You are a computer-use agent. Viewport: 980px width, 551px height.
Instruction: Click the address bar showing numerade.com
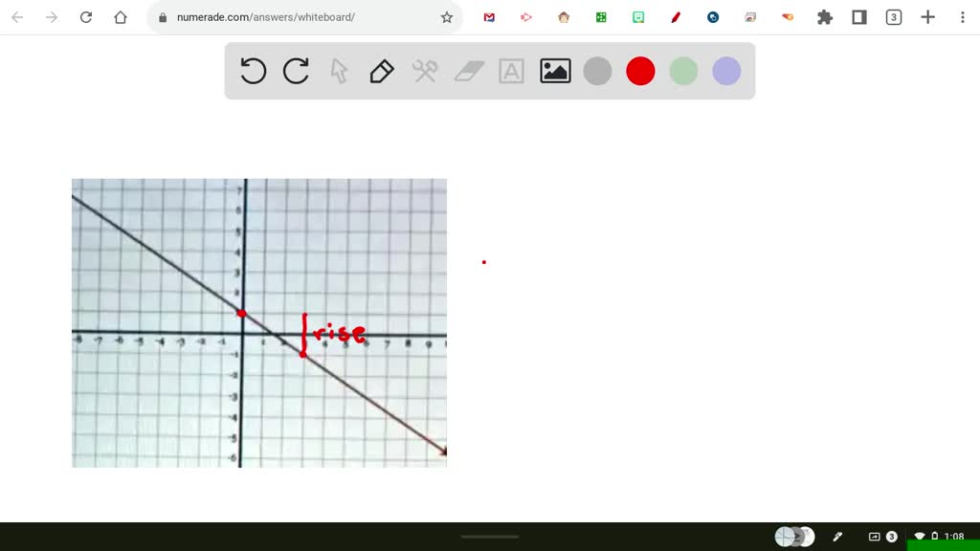click(x=268, y=16)
